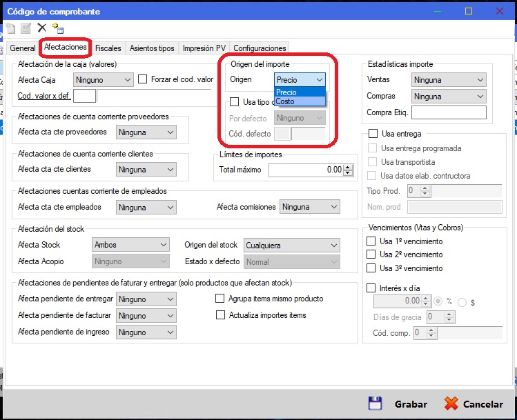This screenshot has width=517, height=420.
Task: Click the floppy disk Grabar icon
Action: coord(375,403)
